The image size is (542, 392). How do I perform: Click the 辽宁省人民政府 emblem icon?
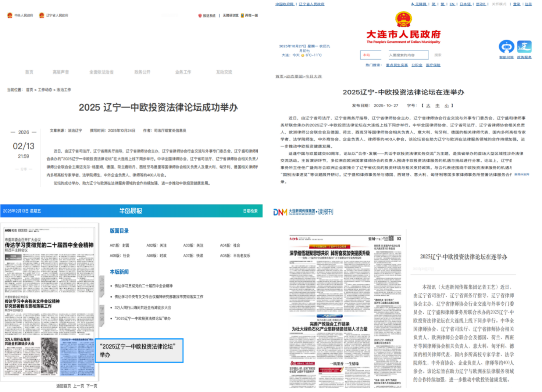coord(42,15)
